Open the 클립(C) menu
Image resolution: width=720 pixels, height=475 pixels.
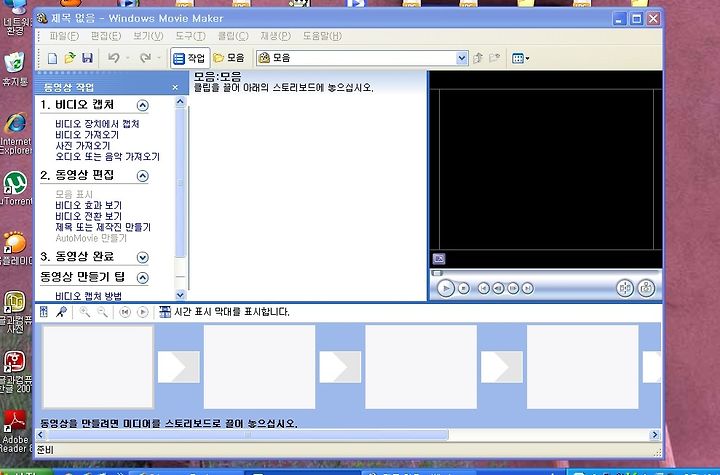(x=233, y=36)
